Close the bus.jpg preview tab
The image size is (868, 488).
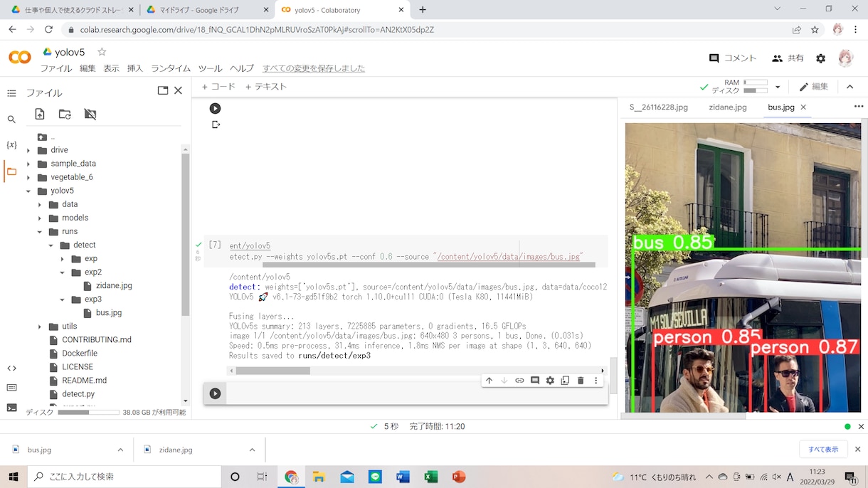click(803, 107)
